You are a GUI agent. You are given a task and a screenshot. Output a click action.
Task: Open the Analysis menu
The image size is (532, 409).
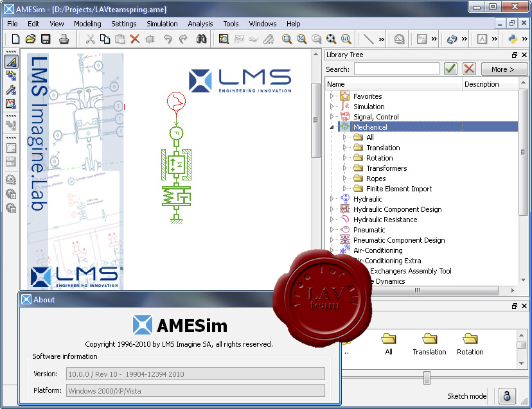(x=200, y=23)
